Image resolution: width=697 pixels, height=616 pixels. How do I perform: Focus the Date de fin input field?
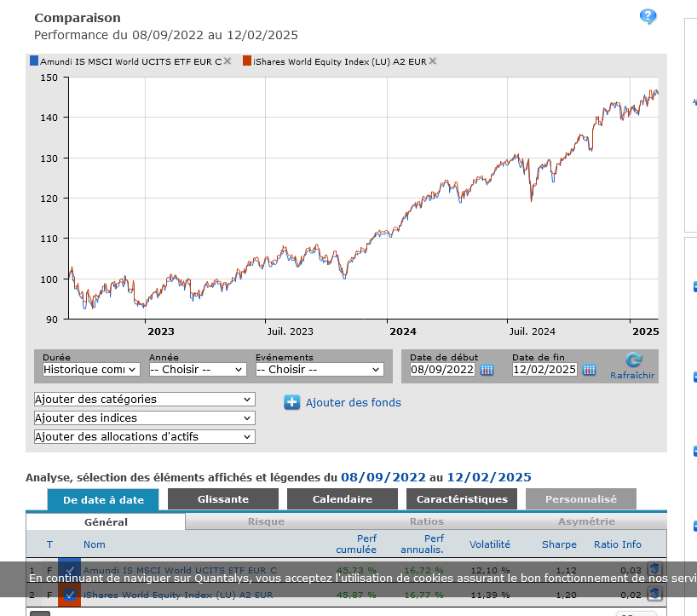544,369
